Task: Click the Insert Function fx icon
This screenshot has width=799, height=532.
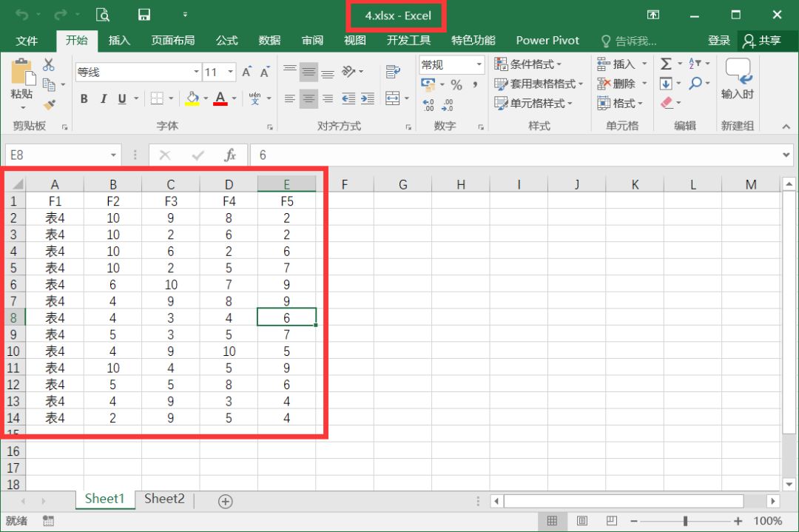Action: pos(230,155)
